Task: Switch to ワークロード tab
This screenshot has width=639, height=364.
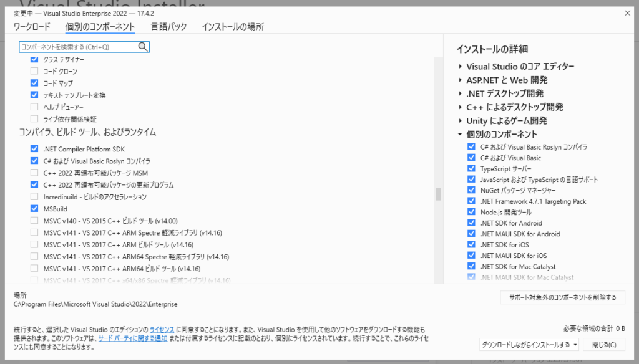Action: tap(32, 27)
